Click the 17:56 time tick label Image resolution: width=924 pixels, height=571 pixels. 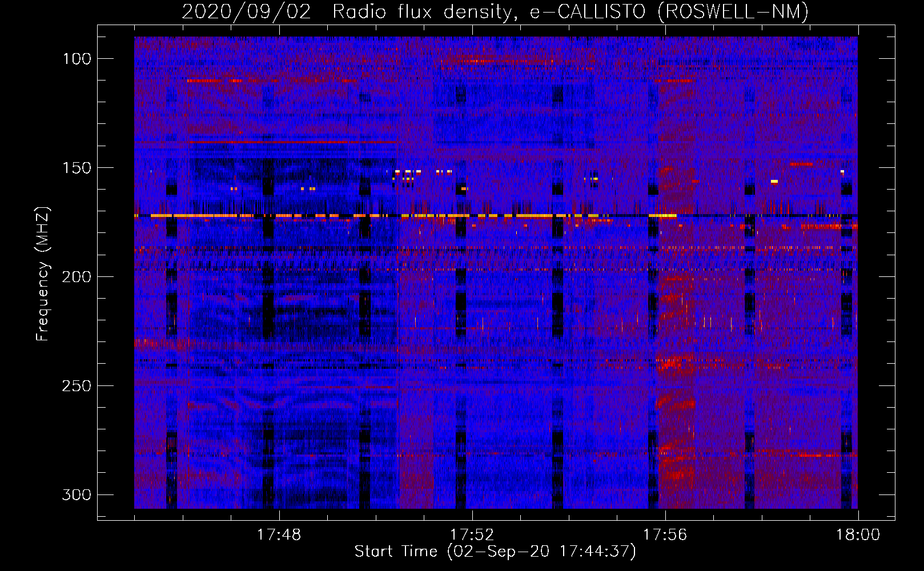(665, 535)
